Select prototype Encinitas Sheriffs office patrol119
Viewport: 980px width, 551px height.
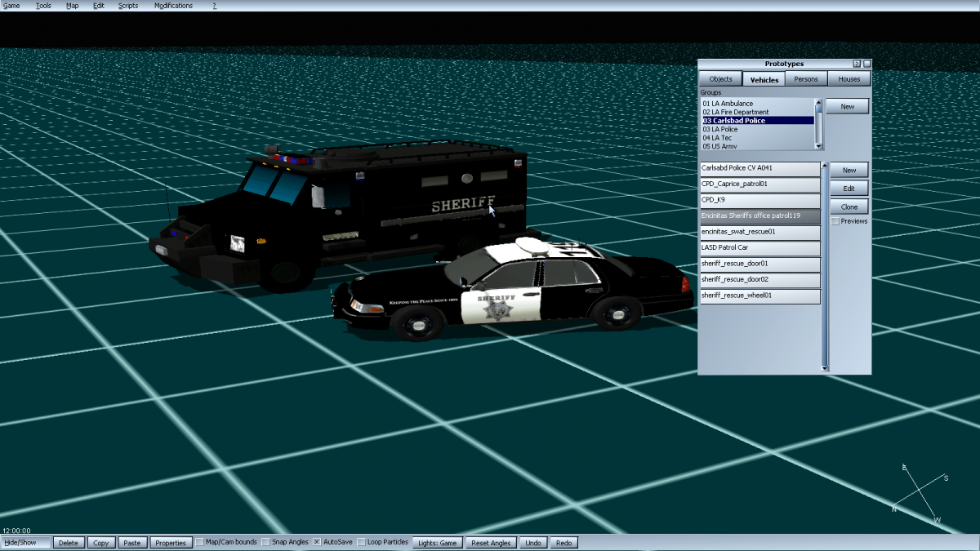point(759,216)
